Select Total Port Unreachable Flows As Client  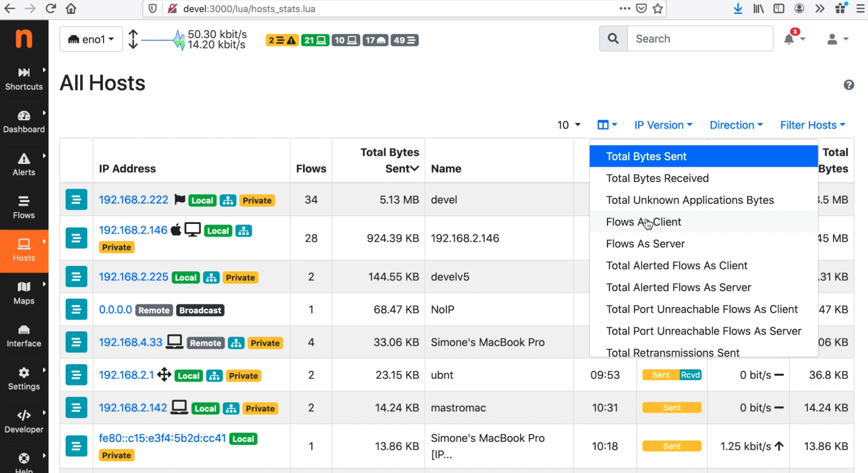(704, 309)
